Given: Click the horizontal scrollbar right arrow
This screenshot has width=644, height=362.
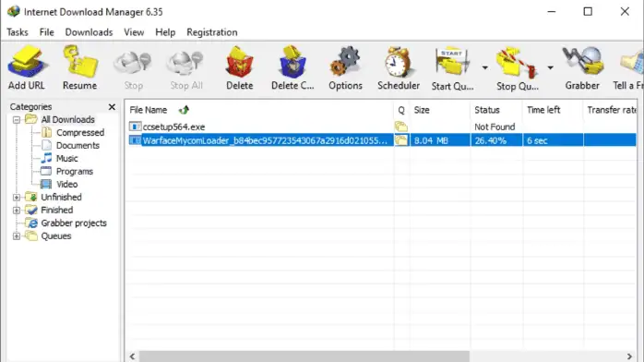Looking at the screenshot, I should [x=629, y=356].
